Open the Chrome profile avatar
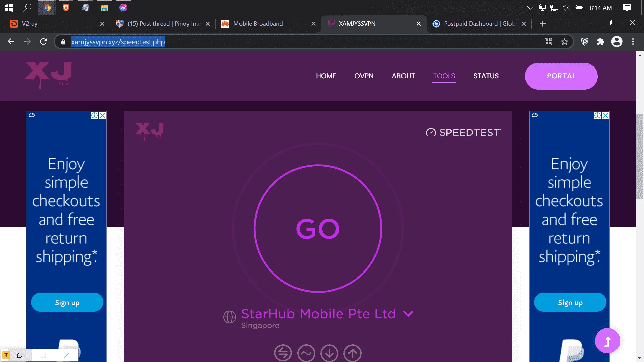644x362 pixels. tap(617, 42)
